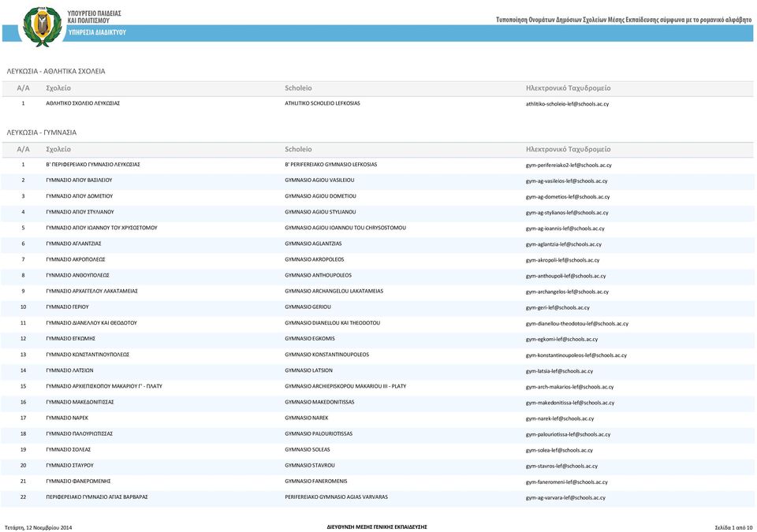Click email gym-perifereiako2-lef@schools.ac.cy
Image resolution: width=757 pixels, height=532 pixels.
(569, 165)
